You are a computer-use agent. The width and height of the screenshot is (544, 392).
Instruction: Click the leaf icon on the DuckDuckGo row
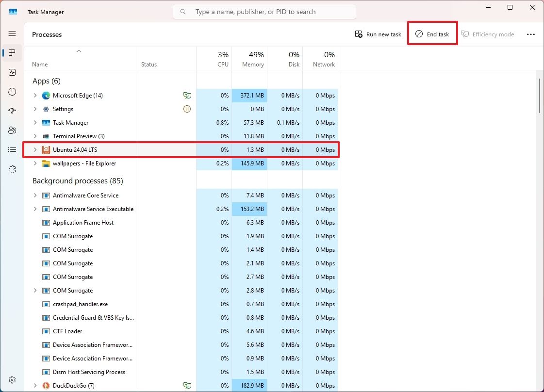click(187, 385)
